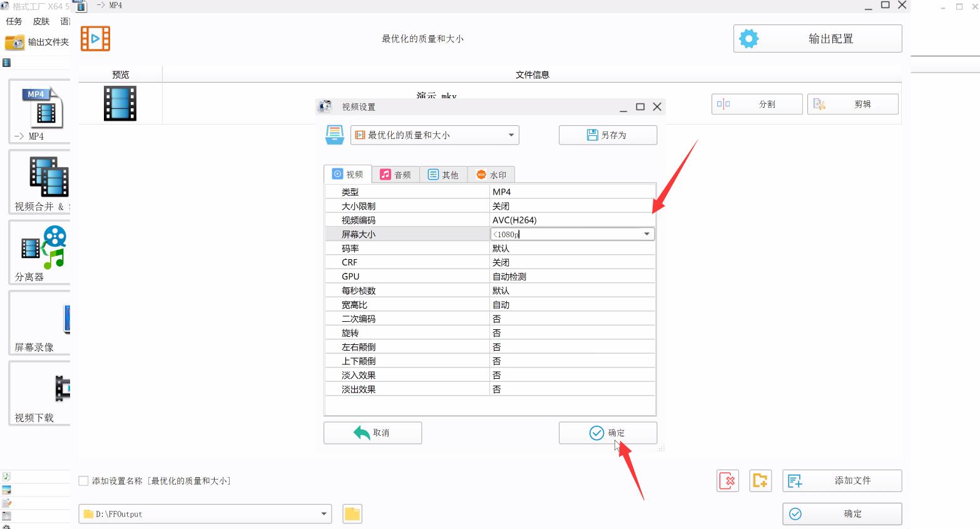Click the 宽高比 自动 value
Viewport: 980px width, 529px height.
pos(572,304)
